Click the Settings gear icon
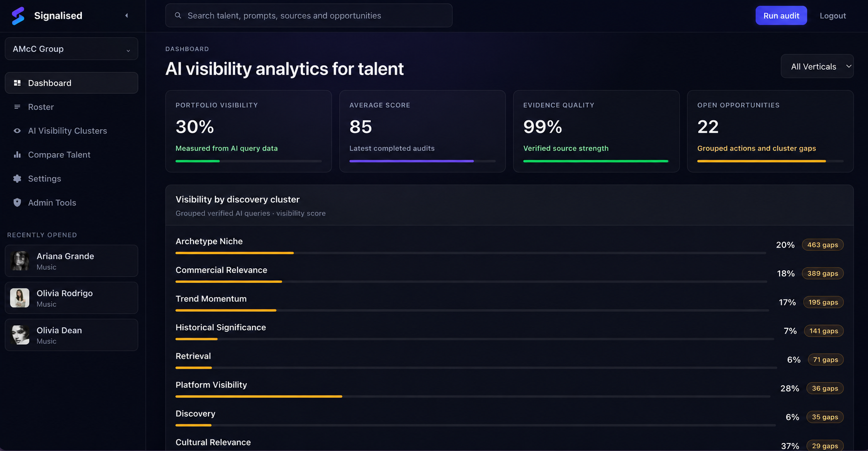This screenshot has width=868, height=451. [x=17, y=179]
